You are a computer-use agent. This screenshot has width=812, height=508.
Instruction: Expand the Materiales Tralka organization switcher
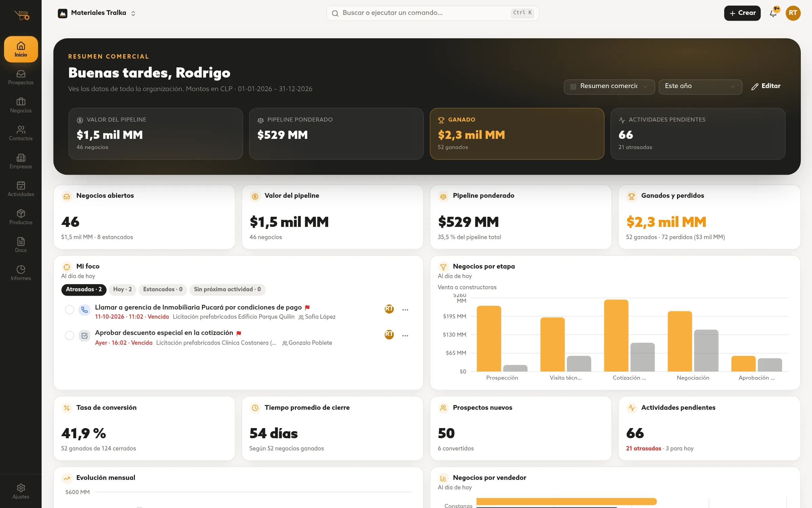[x=97, y=13]
